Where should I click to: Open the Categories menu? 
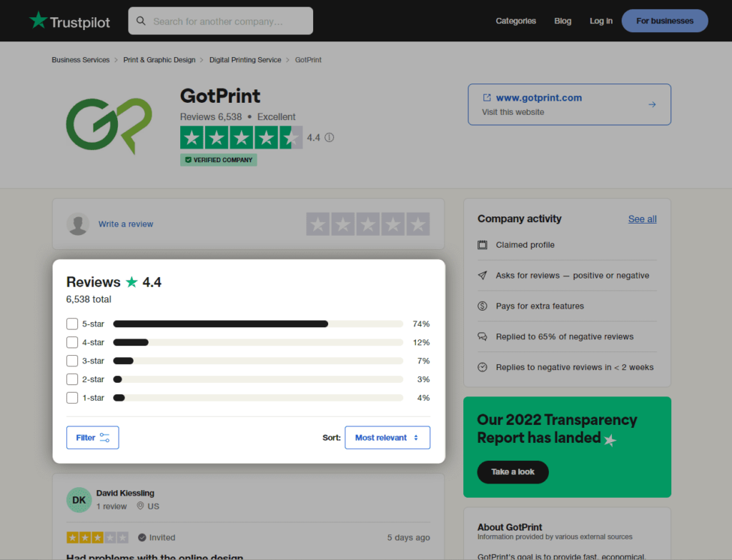pos(515,21)
